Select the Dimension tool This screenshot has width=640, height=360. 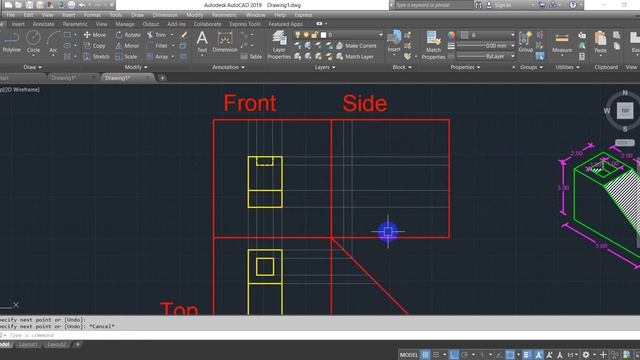(x=225, y=42)
